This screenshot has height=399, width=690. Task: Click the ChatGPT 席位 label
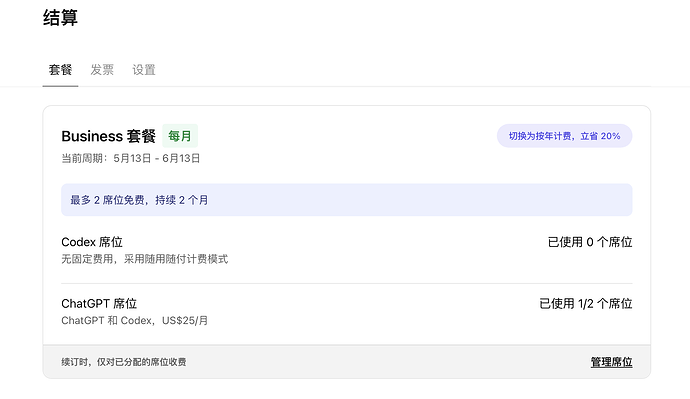(99, 304)
